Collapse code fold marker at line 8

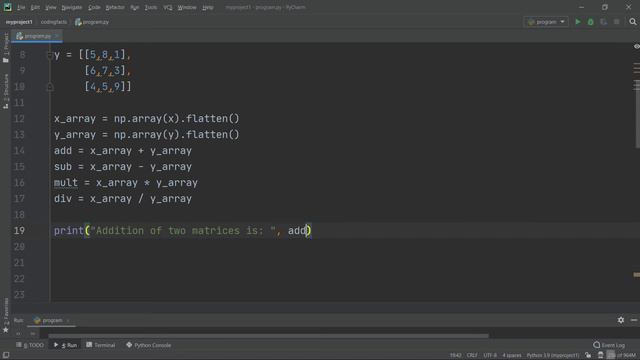pyautogui.click(x=50, y=55)
